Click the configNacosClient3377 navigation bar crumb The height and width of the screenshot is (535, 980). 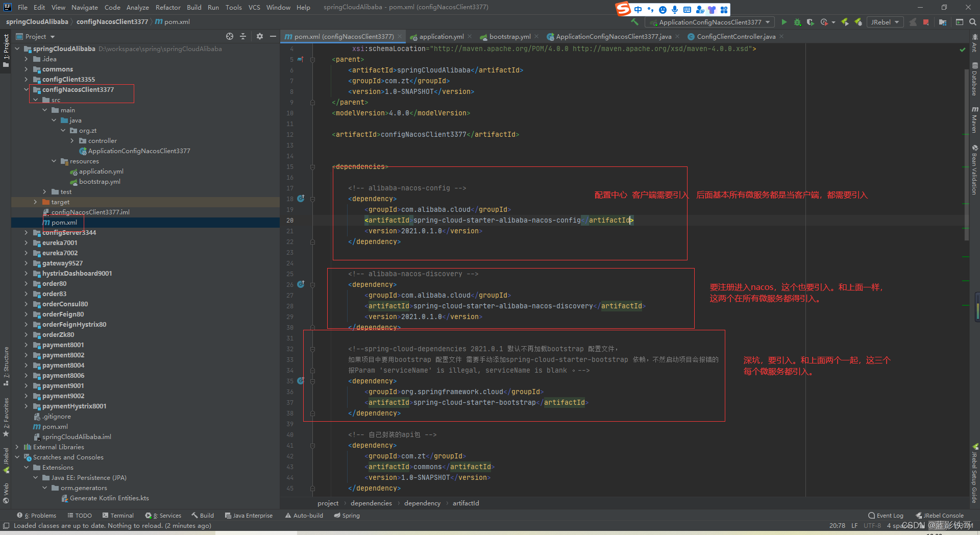click(x=112, y=21)
